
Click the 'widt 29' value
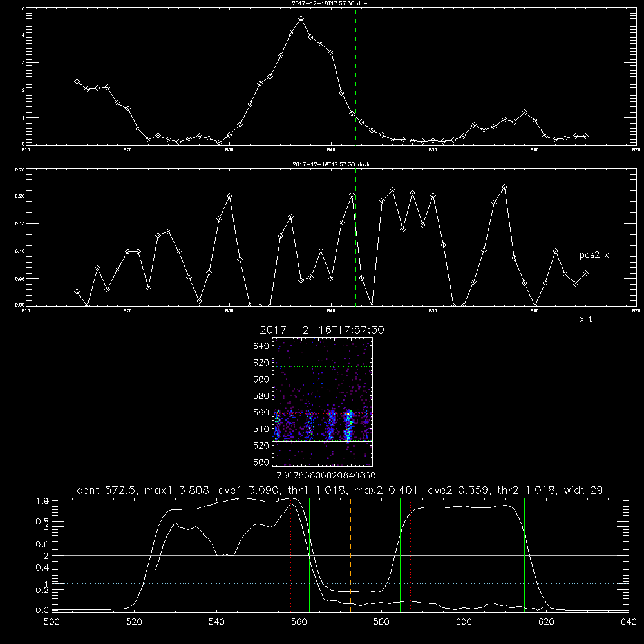[583, 490]
